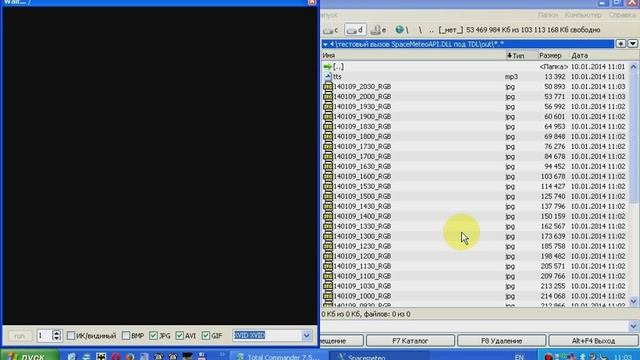Enable the BMP output checkbox
The height and width of the screenshot is (360, 640).
point(126,336)
